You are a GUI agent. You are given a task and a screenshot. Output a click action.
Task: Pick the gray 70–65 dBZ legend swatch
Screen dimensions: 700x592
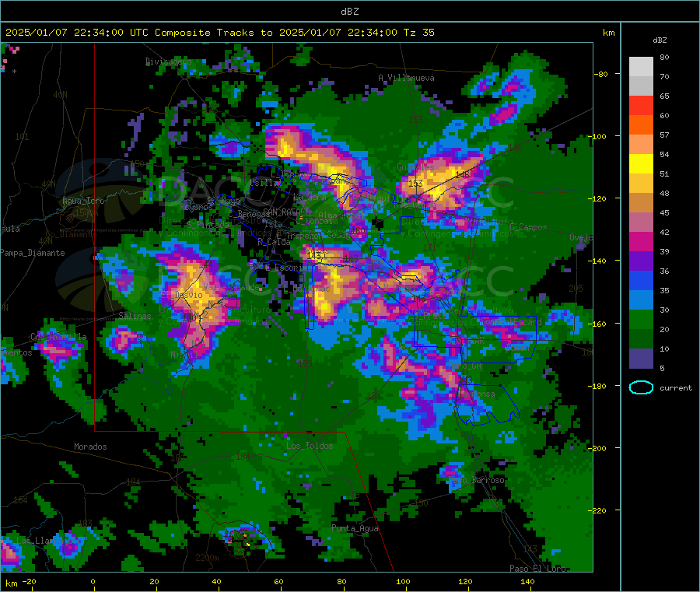(x=641, y=86)
